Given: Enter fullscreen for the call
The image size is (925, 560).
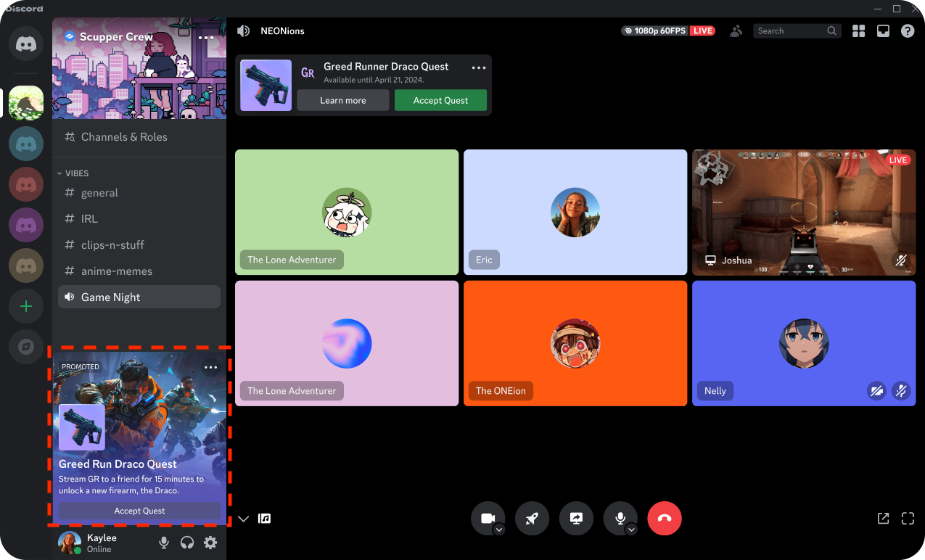Looking at the screenshot, I should 908,518.
